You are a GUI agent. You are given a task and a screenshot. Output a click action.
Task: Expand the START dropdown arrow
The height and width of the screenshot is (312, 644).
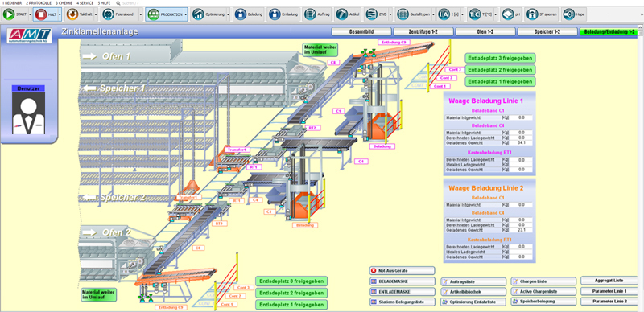click(29, 14)
